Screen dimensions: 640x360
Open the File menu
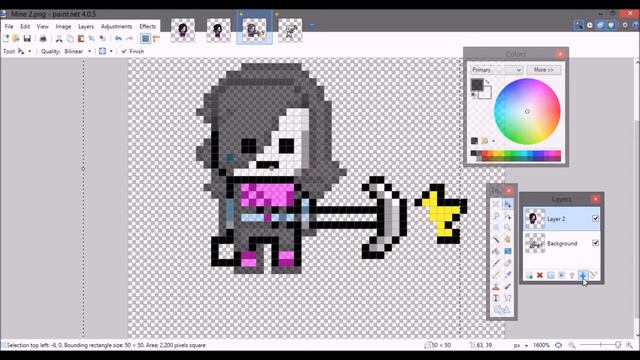(x=9, y=27)
